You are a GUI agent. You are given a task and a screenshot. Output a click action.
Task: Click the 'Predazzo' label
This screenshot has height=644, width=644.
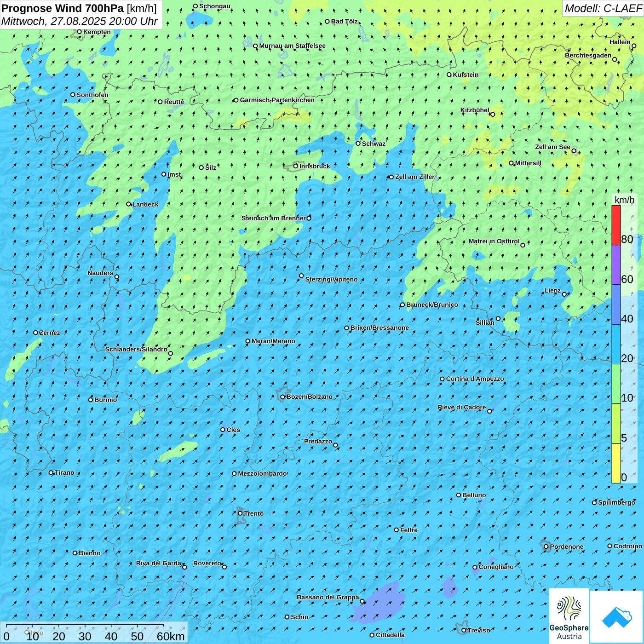(x=318, y=441)
